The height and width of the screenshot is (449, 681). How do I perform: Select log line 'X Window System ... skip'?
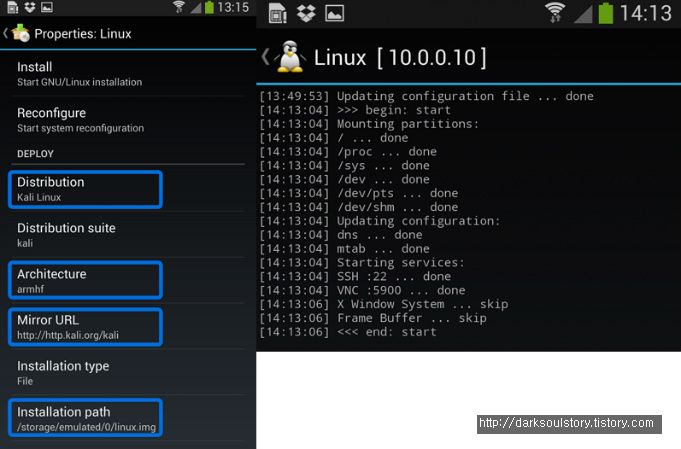(423, 304)
